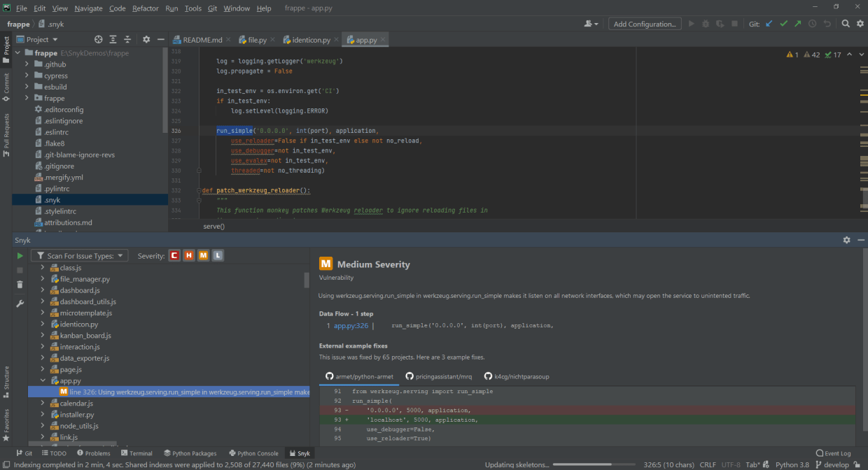This screenshot has width=868, height=470.
Task: Stop the Snyk scan
Action: (x=20, y=270)
